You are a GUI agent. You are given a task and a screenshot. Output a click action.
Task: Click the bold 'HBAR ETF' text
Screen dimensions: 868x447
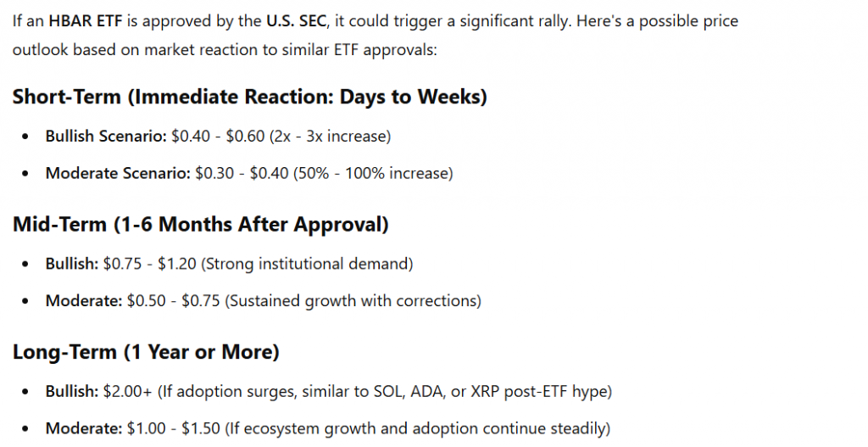(85, 21)
